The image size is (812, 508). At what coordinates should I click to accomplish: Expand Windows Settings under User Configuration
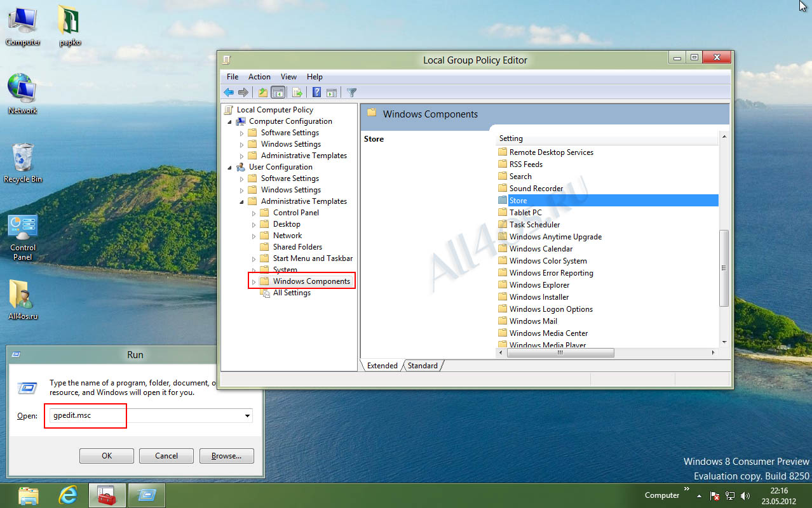tap(241, 190)
